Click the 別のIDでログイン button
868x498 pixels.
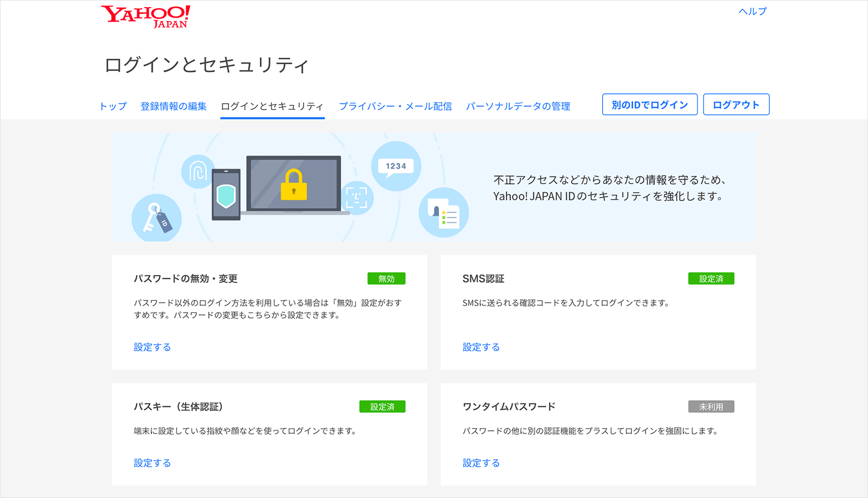tap(650, 104)
